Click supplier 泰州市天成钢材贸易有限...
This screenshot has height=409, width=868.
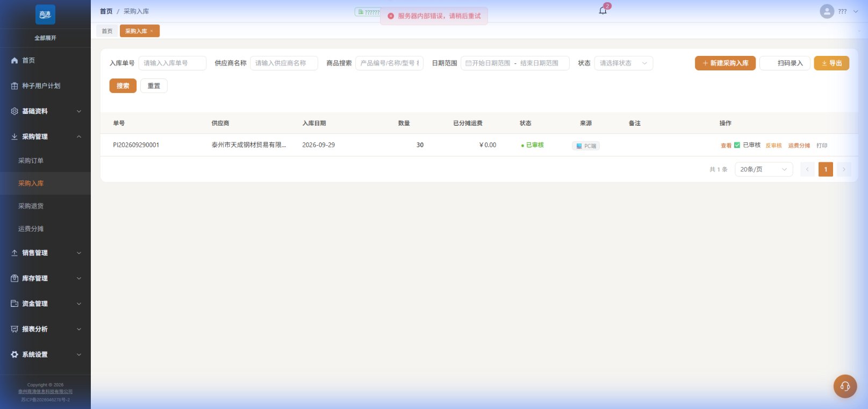pyautogui.click(x=249, y=145)
